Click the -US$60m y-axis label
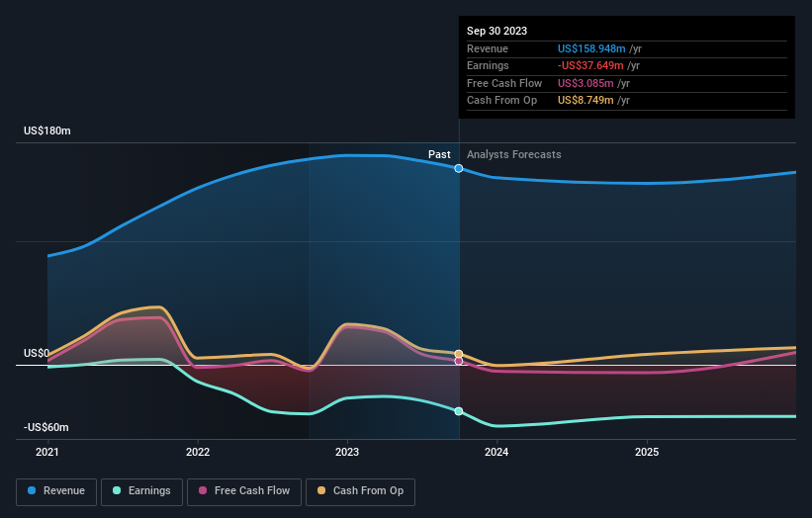 tap(46, 427)
